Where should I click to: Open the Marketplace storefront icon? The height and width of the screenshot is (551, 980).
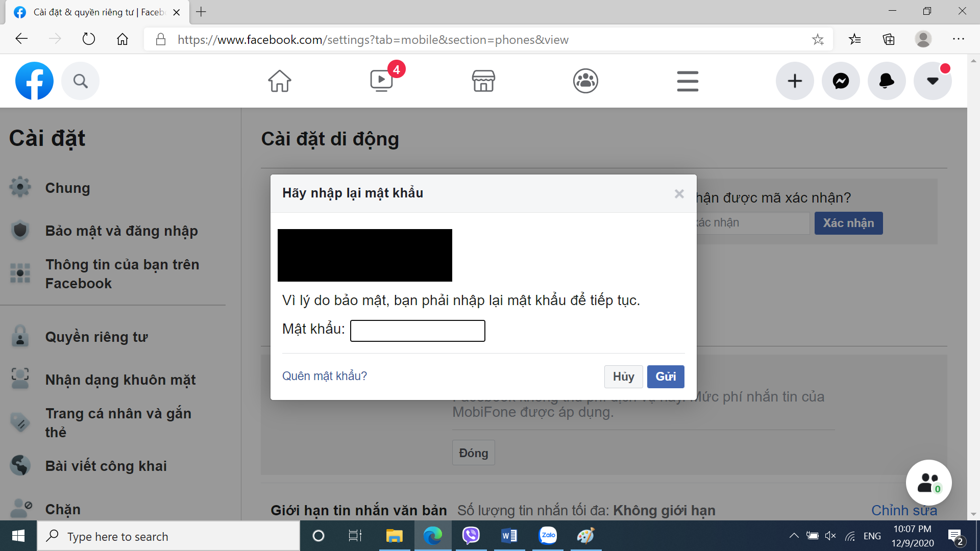[x=483, y=81]
